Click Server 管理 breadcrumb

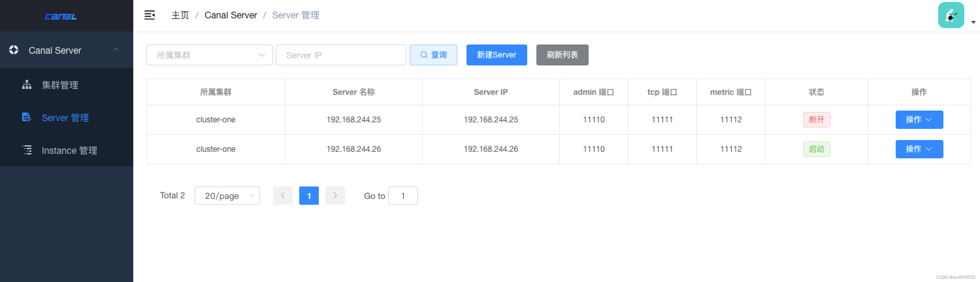(296, 15)
